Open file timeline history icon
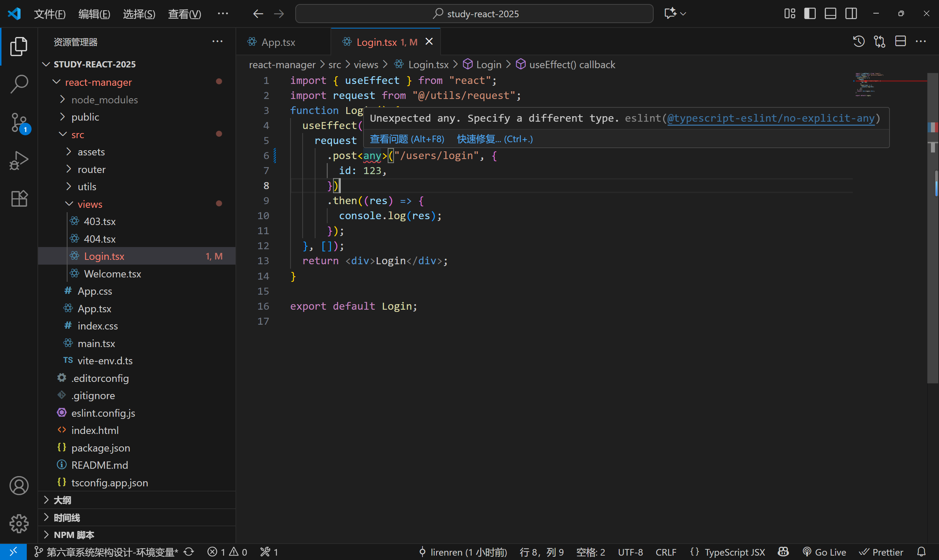Image resolution: width=939 pixels, height=560 pixels. 859,41
